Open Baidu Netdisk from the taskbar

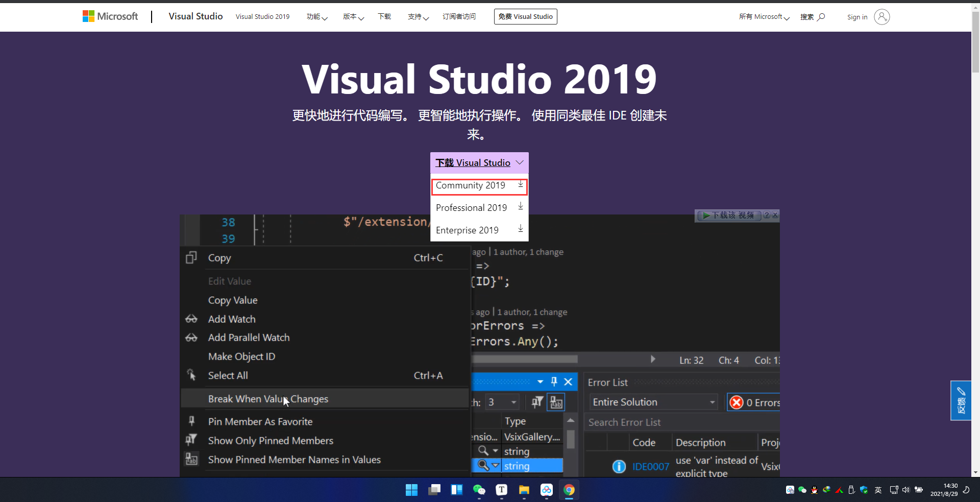pyautogui.click(x=546, y=490)
